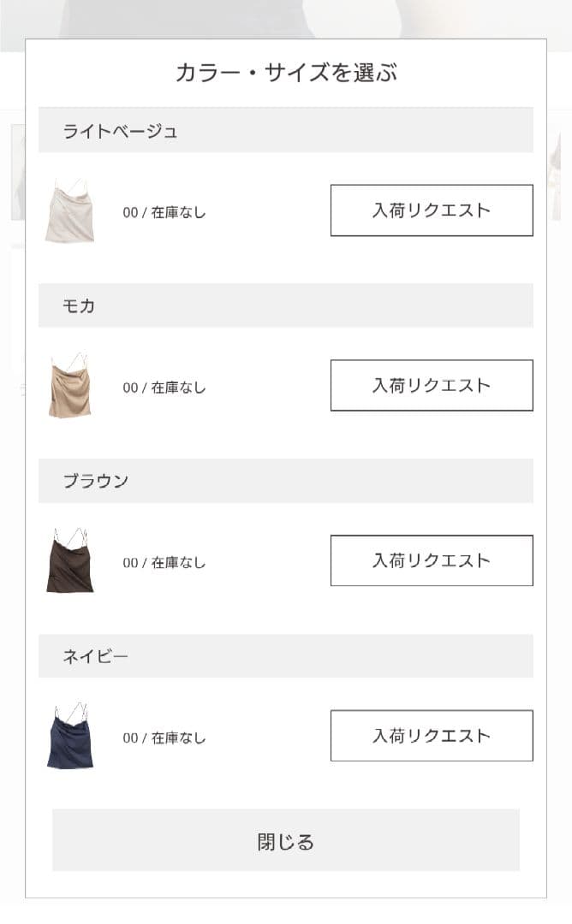Close the color selection dialog with 閉じる
Image resolution: width=572 pixels, height=924 pixels.
(286, 840)
